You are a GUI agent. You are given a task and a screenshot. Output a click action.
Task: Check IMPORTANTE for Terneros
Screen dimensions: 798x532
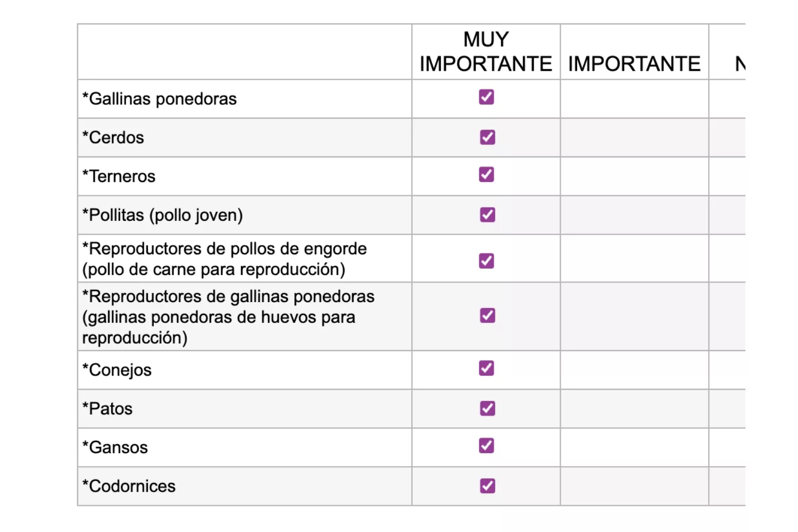coord(634,176)
